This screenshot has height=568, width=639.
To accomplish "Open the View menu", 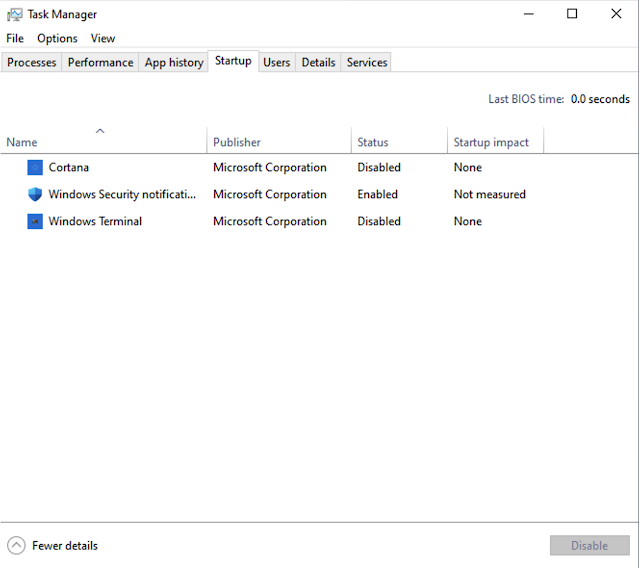I will (x=103, y=38).
